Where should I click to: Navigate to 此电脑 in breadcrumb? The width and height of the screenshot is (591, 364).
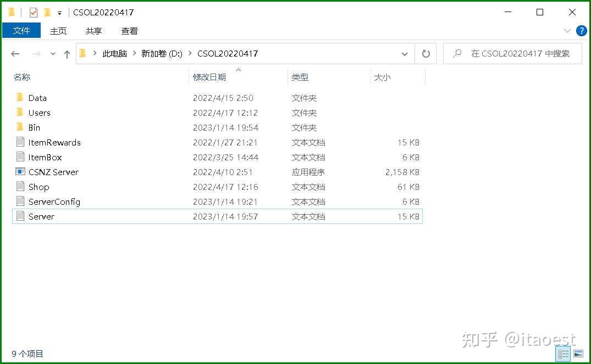pyautogui.click(x=114, y=53)
